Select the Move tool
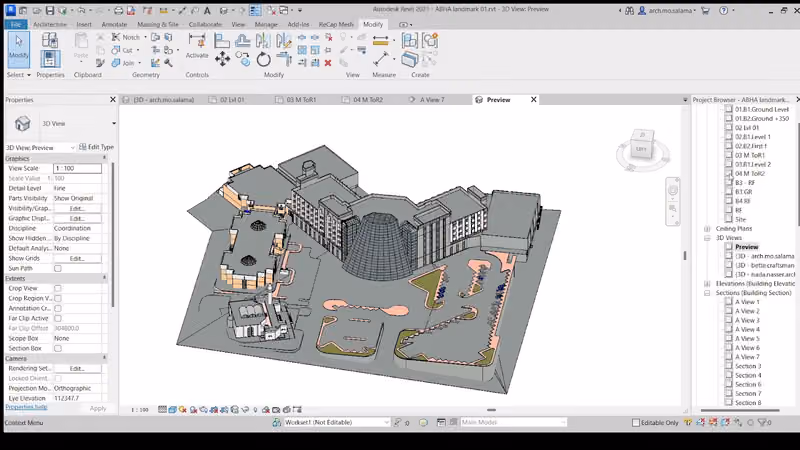 (222, 59)
